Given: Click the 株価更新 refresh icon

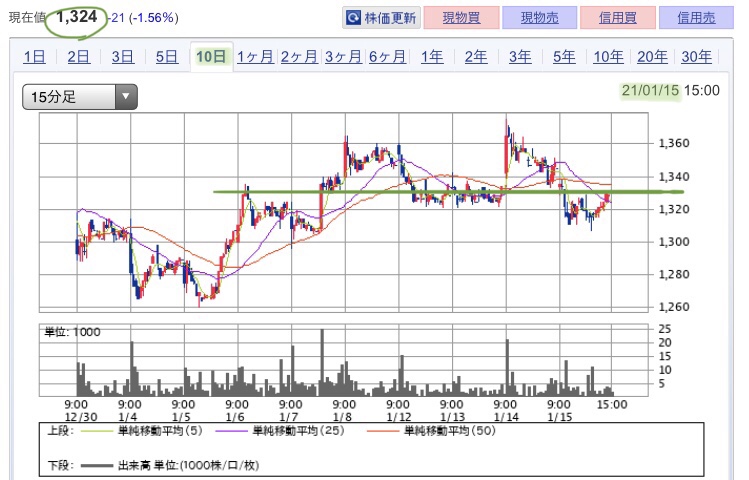Looking at the screenshot, I should [353, 18].
